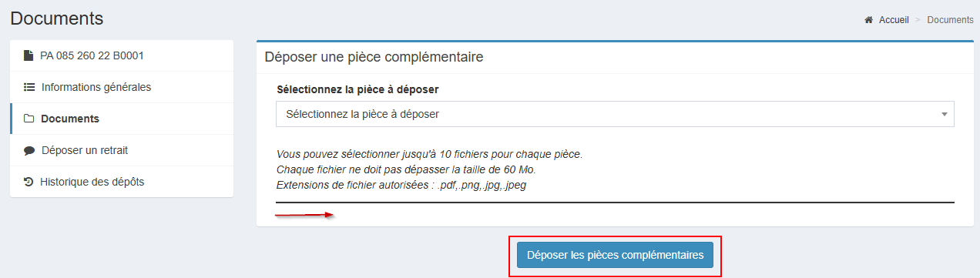Screen dimensions: 980x278
Task: Click the folder icon next to Documents in sidebar
Action: point(29,119)
